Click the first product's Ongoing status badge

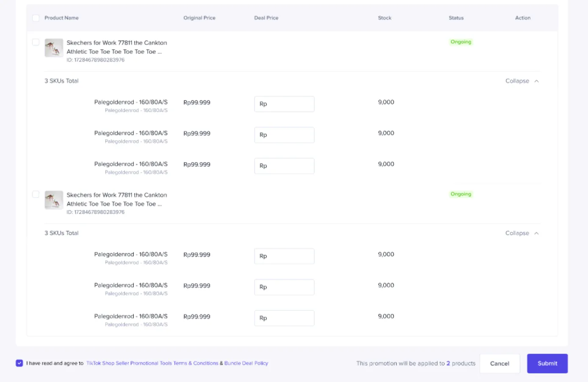tap(461, 42)
